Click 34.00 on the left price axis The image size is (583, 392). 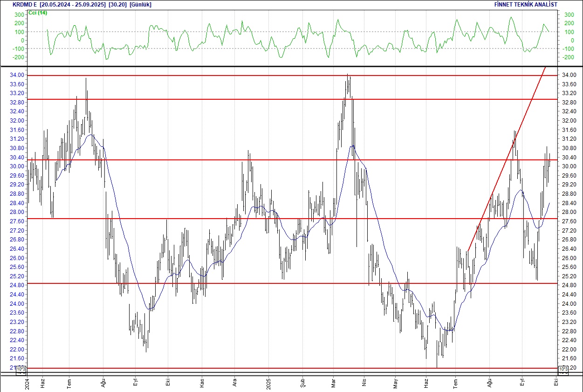pyautogui.click(x=17, y=75)
